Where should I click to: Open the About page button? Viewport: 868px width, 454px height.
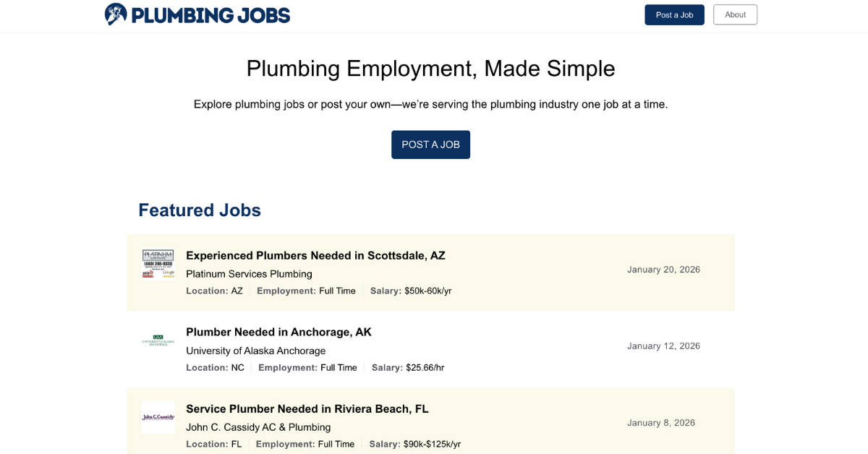(735, 14)
